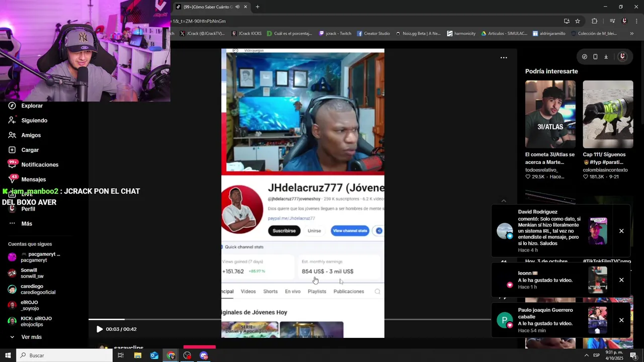The height and width of the screenshot is (362, 644).
Task: Open the video three-dots options menu
Action: point(504,58)
